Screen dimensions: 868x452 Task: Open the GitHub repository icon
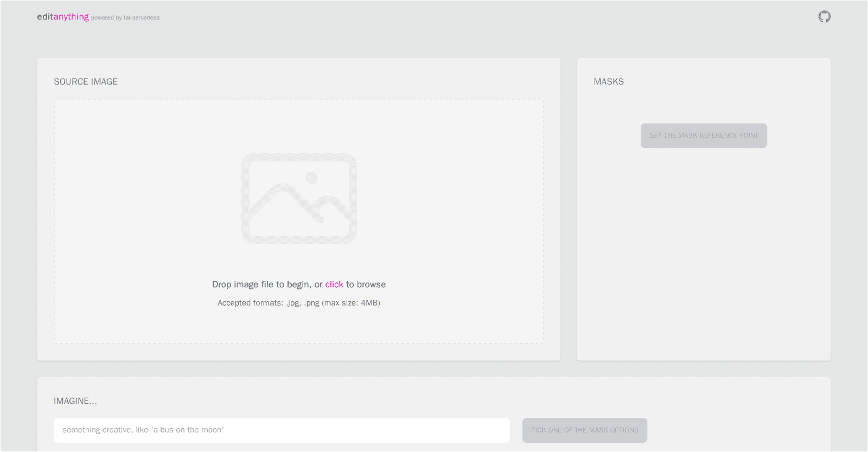[824, 17]
